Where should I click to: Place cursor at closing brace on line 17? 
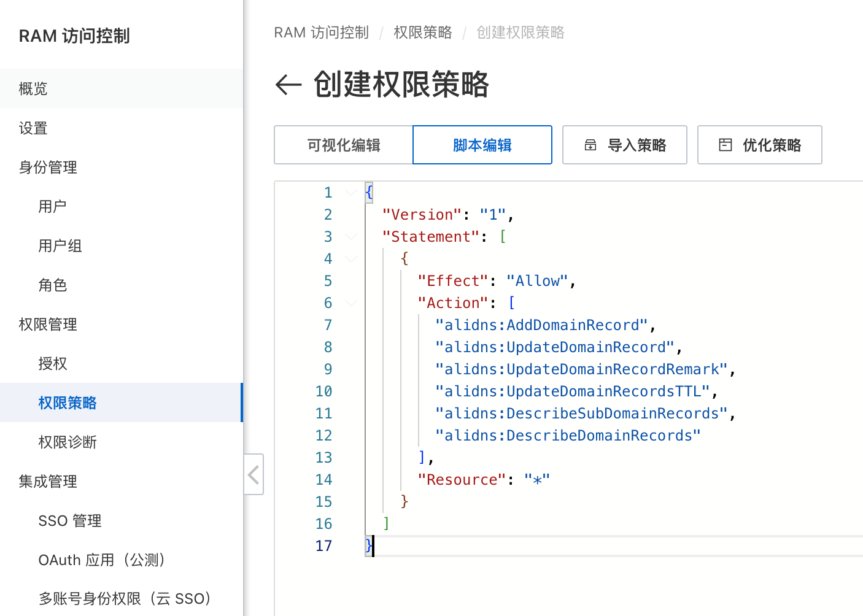tap(368, 546)
